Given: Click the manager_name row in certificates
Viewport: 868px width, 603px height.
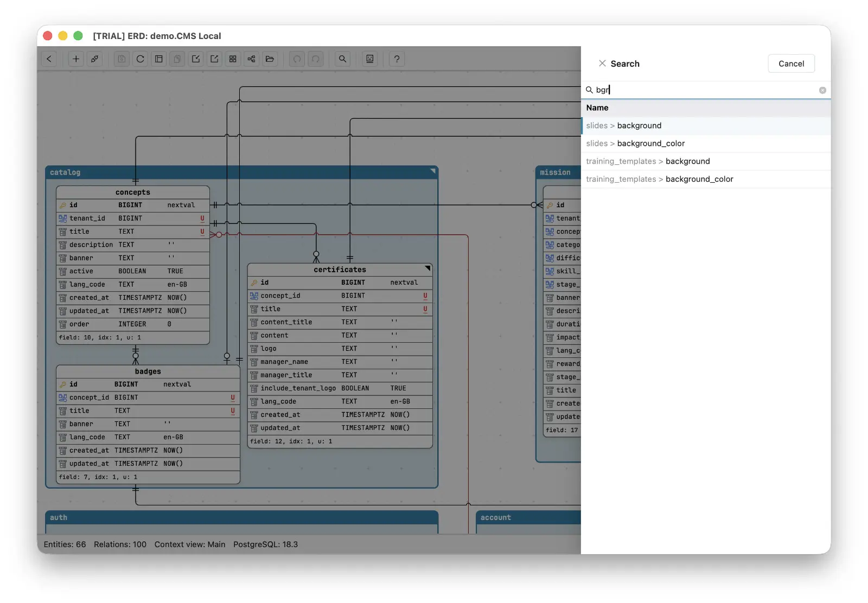Looking at the screenshot, I should coord(340,362).
